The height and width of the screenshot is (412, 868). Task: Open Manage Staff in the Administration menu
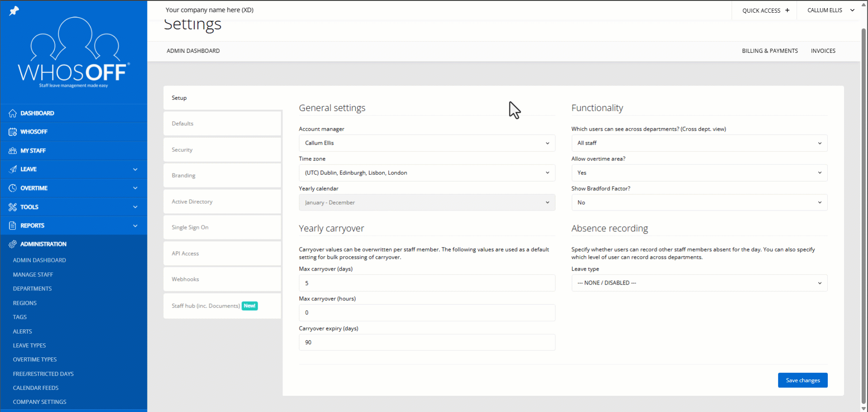33,275
